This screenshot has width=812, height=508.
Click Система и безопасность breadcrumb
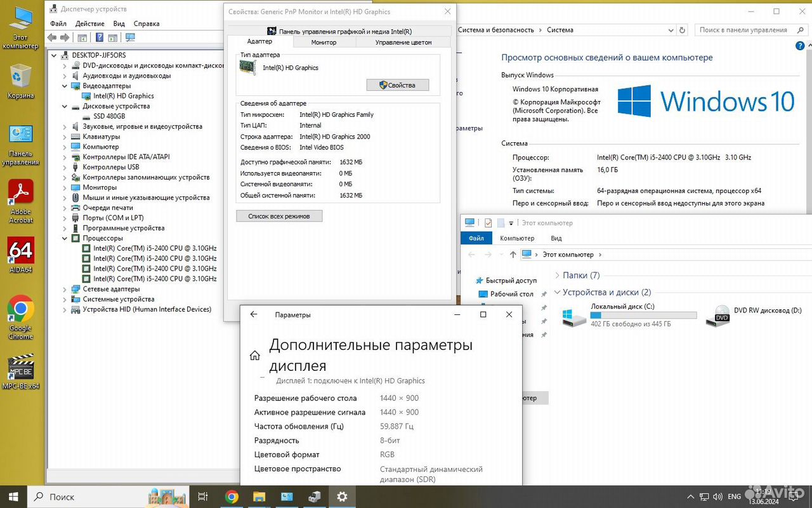point(496,30)
